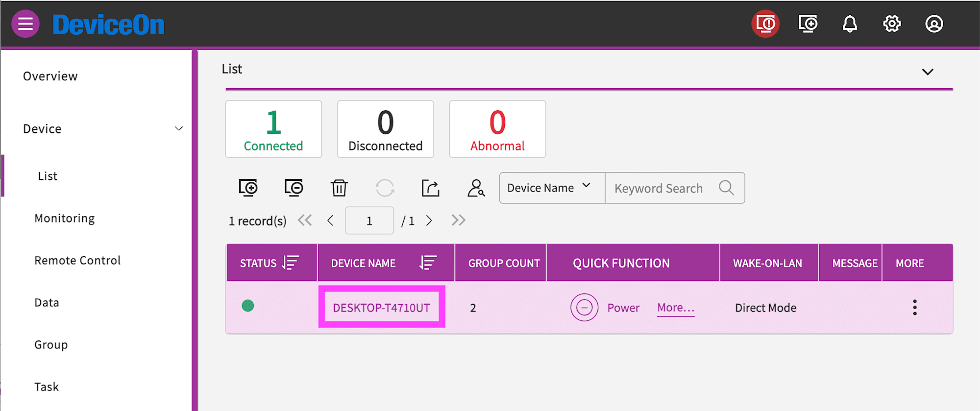Image resolution: width=980 pixels, height=411 pixels.
Task: Open the purple hamburger menu
Action: (x=25, y=24)
